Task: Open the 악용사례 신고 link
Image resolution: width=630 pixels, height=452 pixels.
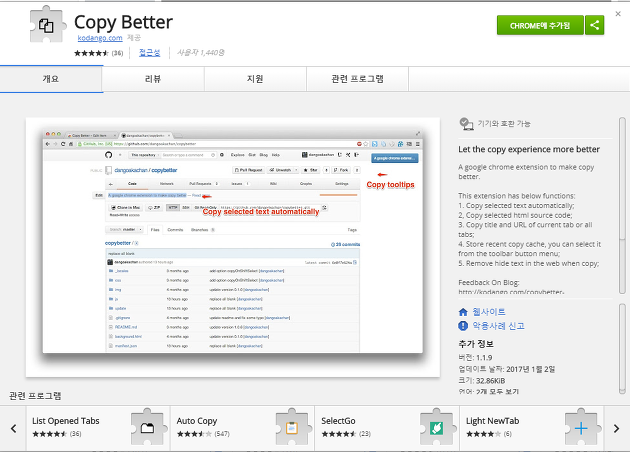Action: click(x=499, y=326)
